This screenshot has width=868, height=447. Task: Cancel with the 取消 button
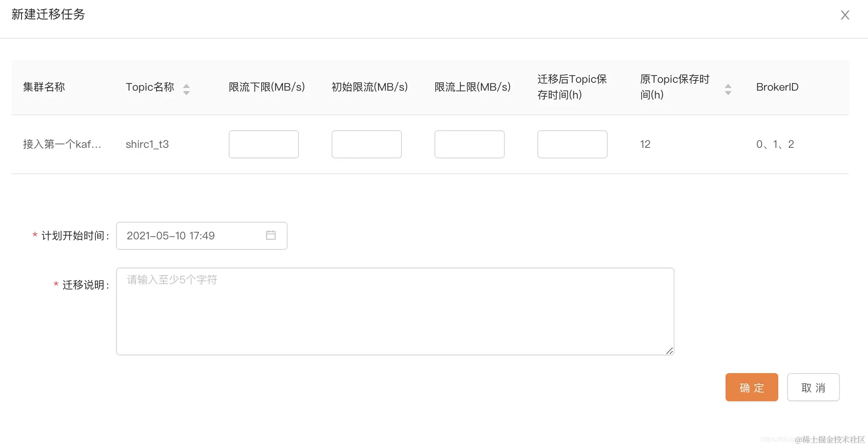tap(813, 387)
